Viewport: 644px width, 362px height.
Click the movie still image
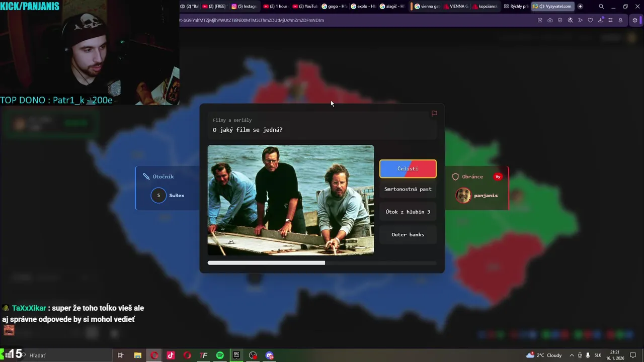(291, 200)
